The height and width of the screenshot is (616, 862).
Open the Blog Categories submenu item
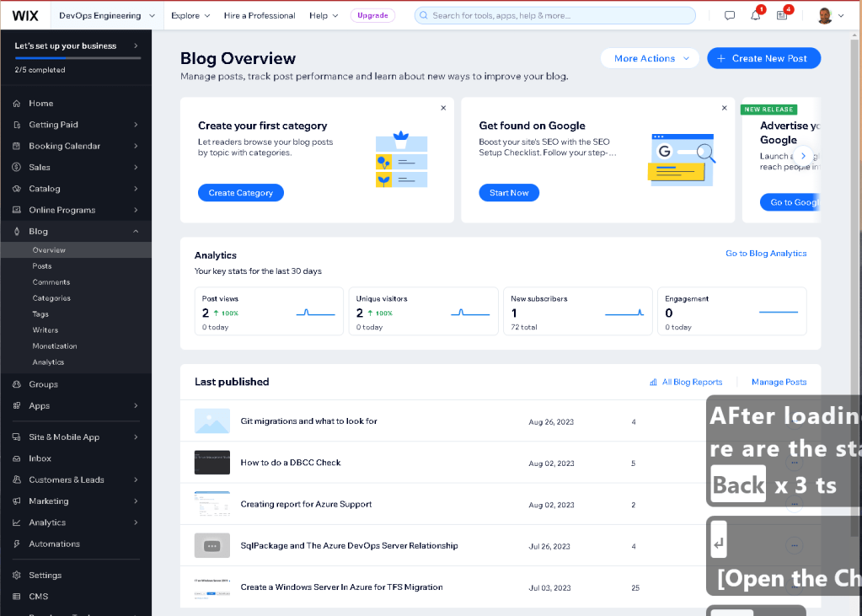pos(51,298)
